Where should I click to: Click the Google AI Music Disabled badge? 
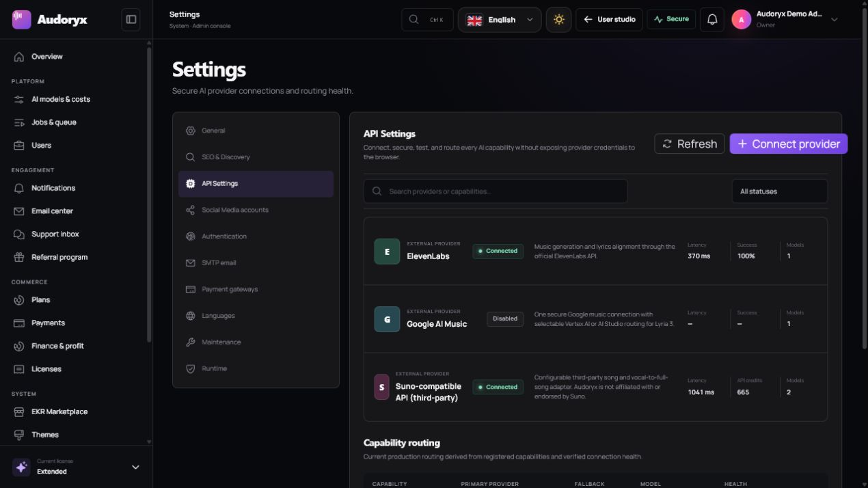tap(505, 318)
